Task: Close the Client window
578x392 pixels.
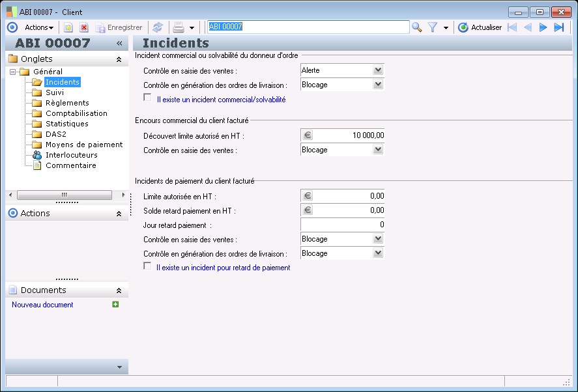Action: (561, 12)
